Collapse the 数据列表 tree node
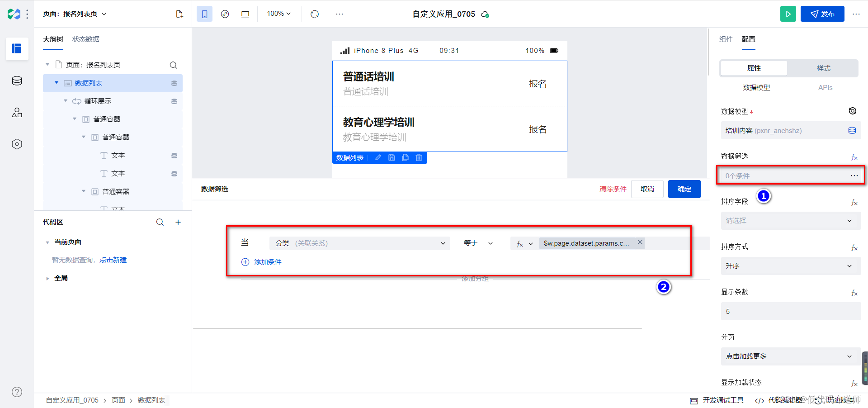Screen dimensions: 868x408 pyautogui.click(x=57, y=83)
